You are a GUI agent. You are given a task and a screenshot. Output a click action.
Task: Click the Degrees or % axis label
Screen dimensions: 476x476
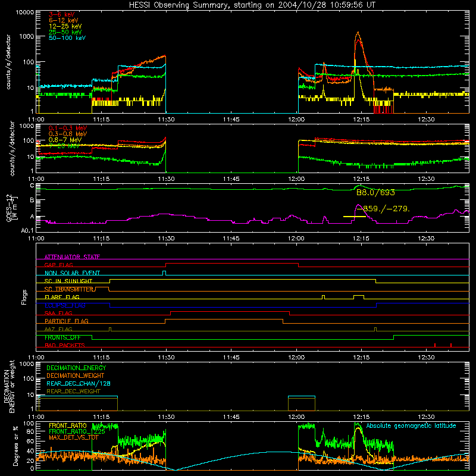[15, 446]
